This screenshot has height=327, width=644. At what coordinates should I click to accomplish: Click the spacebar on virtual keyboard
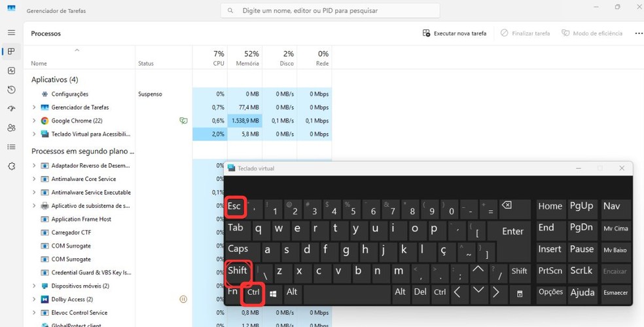coord(348,294)
